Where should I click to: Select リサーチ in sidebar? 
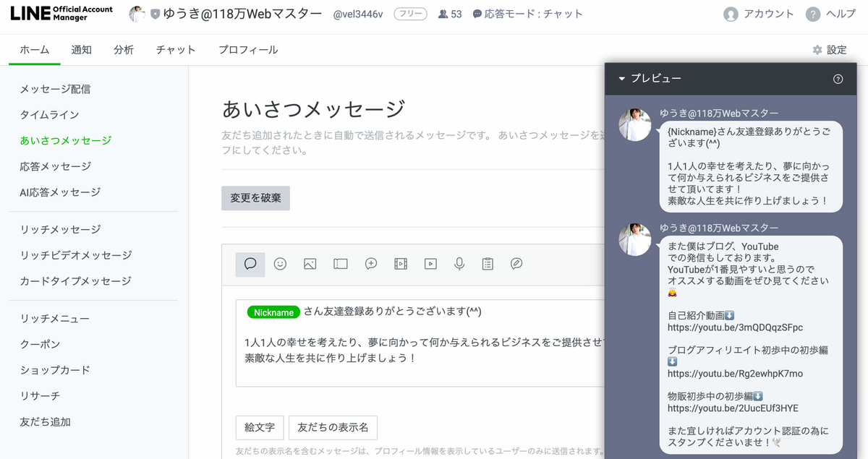(x=40, y=396)
